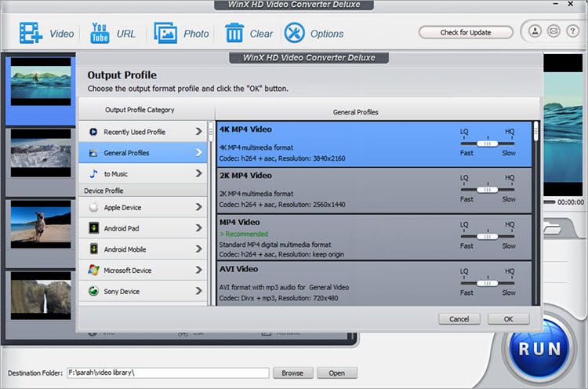Image resolution: width=588 pixels, height=389 pixels.
Task: Click the Open destination folder button
Action: tap(337, 373)
